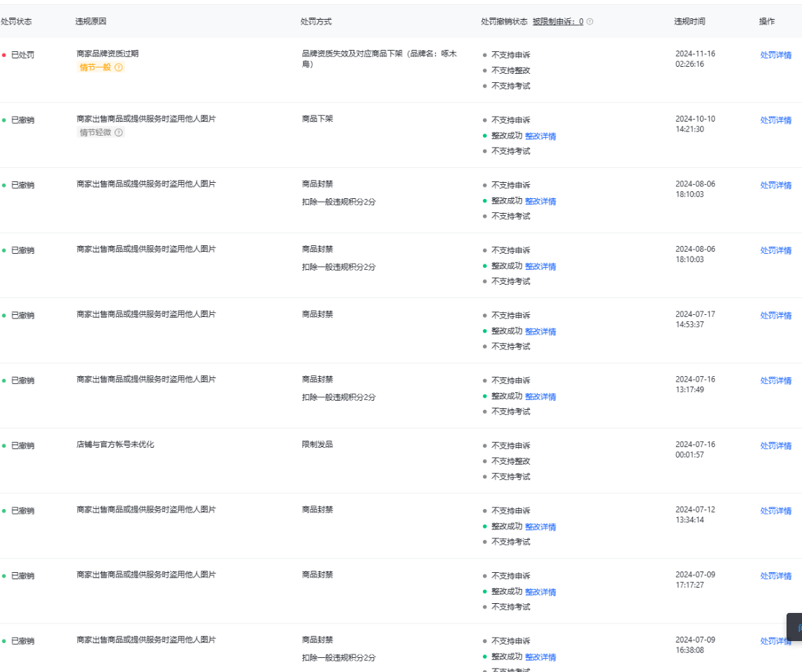This screenshot has height=672, width=802.
Task: Open 处罚详情 for the 2024-07-09 16:38:08 record
Action: (775, 641)
